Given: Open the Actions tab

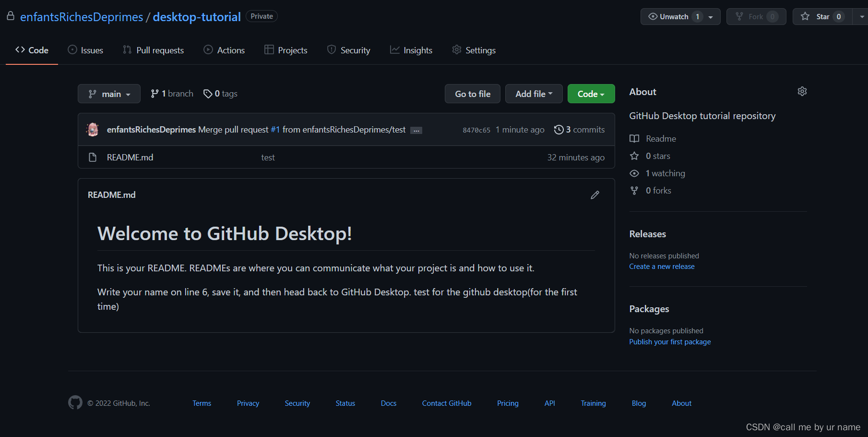Looking at the screenshot, I should click(224, 49).
